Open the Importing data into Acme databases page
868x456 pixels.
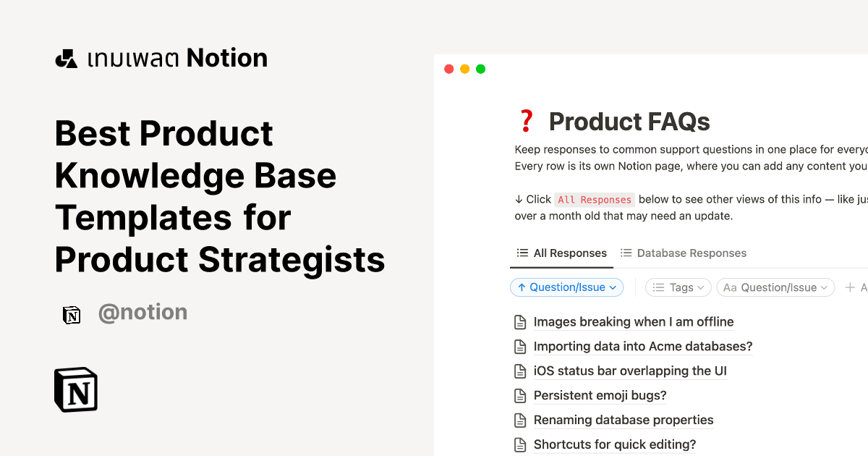(x=643, y=346)
